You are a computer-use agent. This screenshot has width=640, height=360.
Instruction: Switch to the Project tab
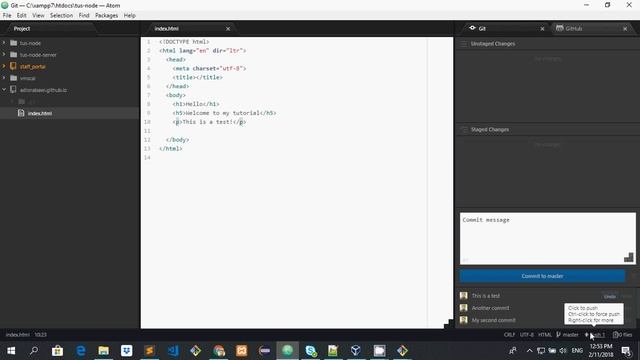(22, 29)
